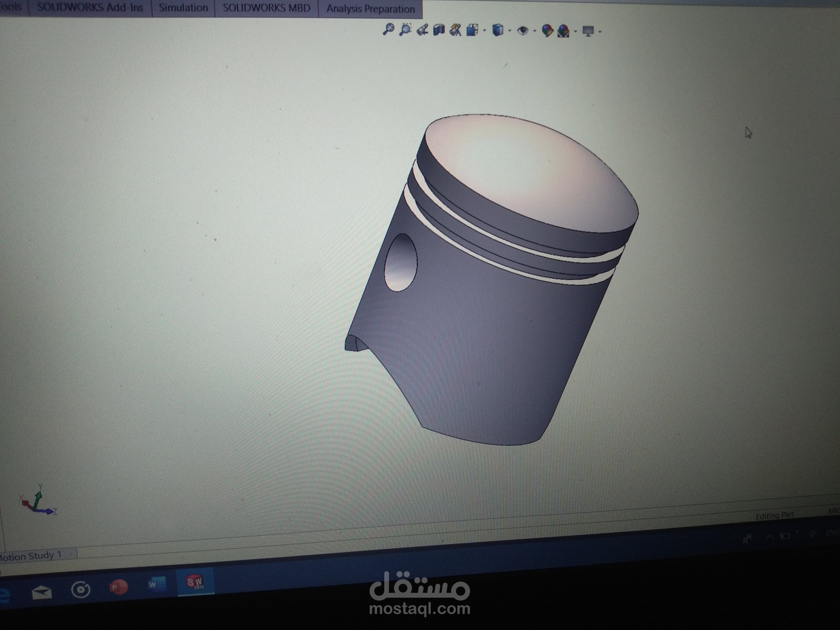840x630 pixels.
Task: Click the Dynamic Annotation Views icon
Action: [x=455, y=30]
